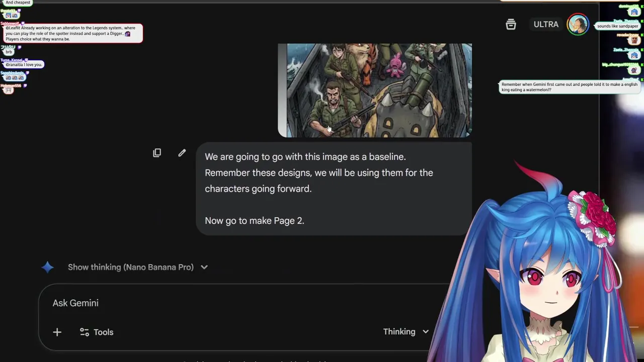The width and height of the screenshot is (644, 362).
Task: Expand the thinking section using its chevron
Action: point(204,267)
